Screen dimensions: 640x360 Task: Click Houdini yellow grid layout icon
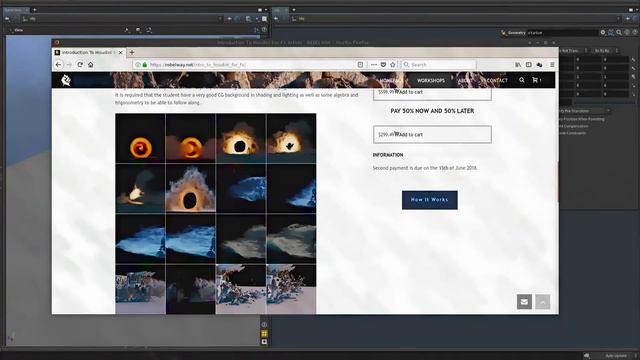264,333
